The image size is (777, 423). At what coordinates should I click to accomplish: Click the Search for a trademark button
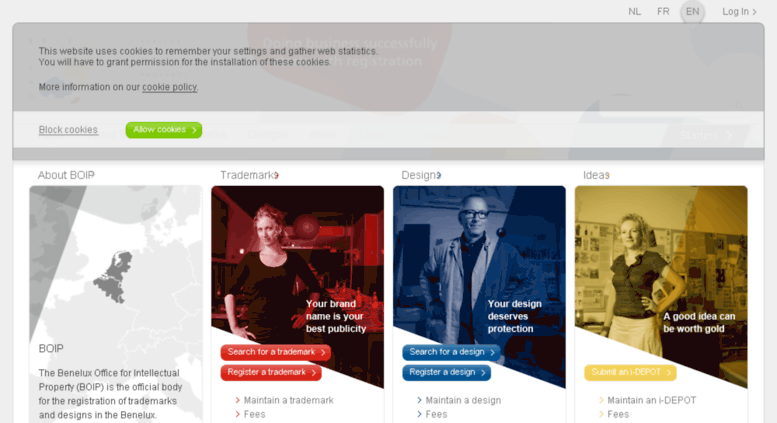tap(276, 352)
